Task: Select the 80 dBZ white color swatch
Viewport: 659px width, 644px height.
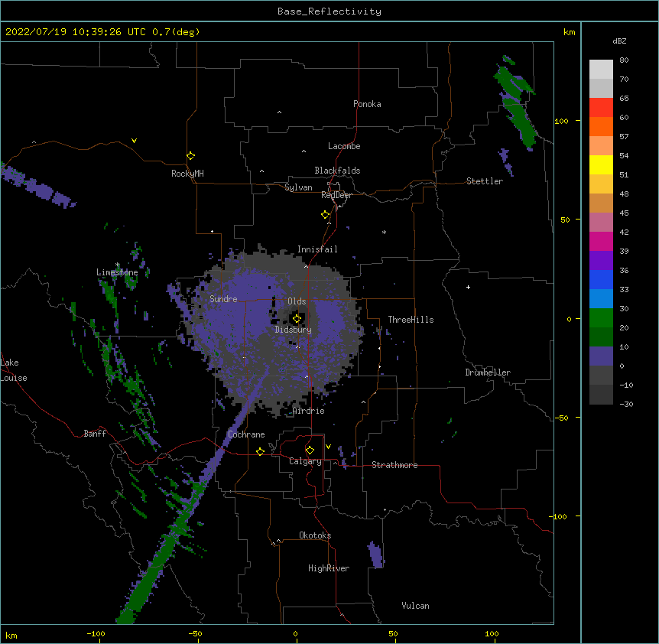Action: (601, 70)
